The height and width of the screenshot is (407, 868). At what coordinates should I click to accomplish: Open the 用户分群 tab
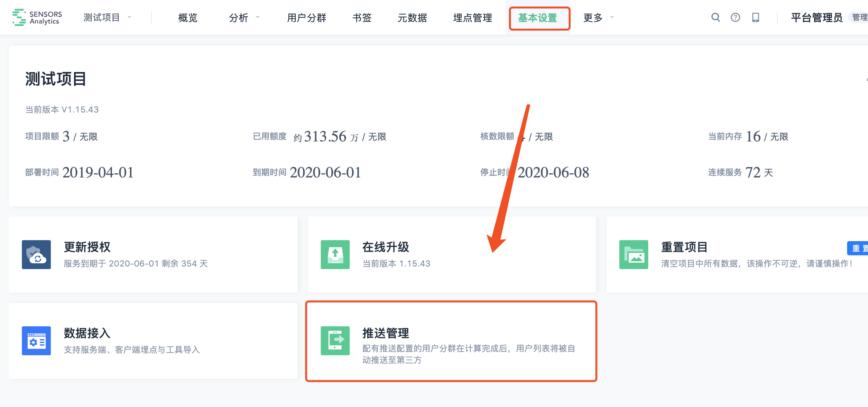pyautogui.click(x=307, y=17)
